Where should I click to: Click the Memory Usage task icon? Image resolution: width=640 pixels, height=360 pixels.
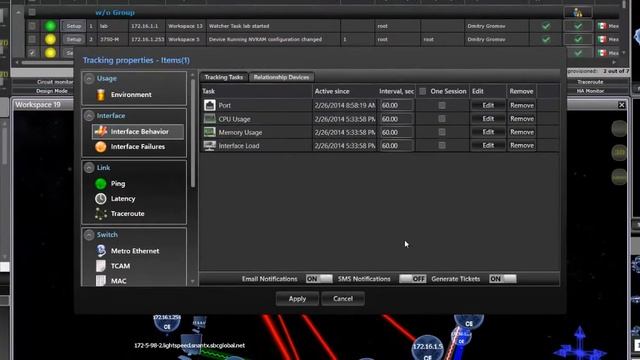210,132
